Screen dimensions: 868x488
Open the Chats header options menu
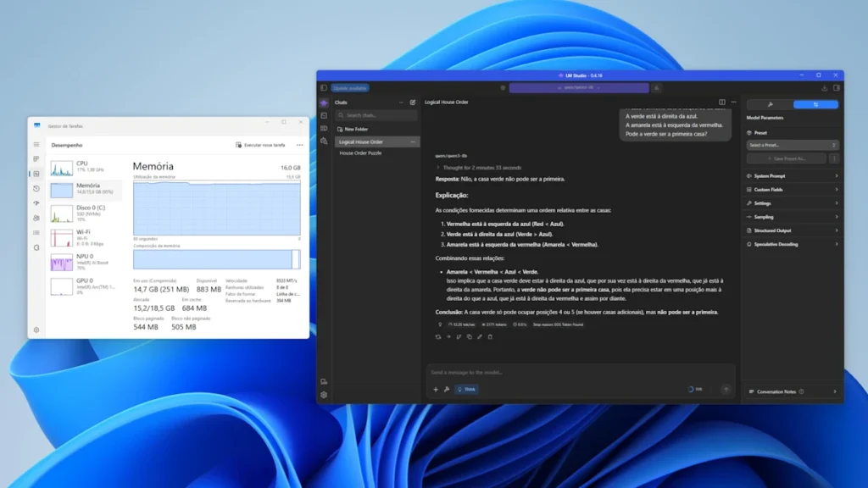pyautogui.click(x=401, y=103)
